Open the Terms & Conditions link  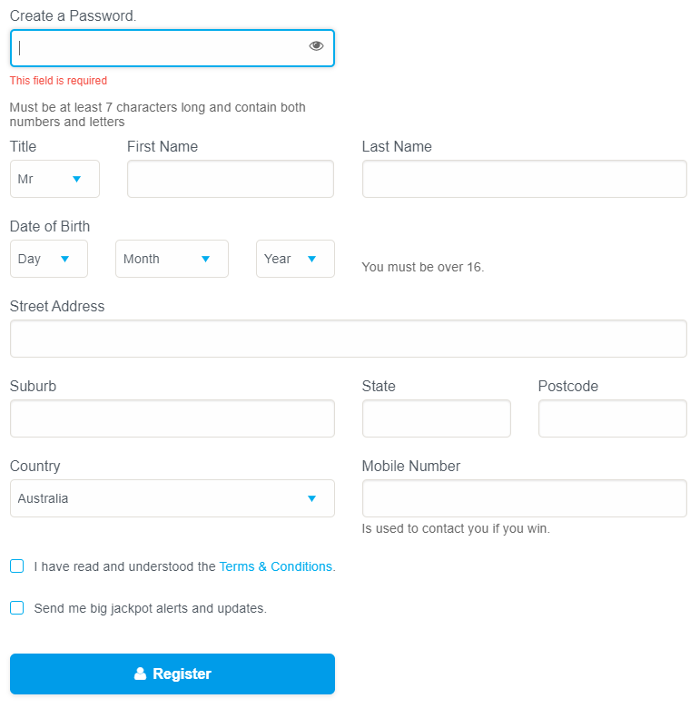click(x=275, y=566)
